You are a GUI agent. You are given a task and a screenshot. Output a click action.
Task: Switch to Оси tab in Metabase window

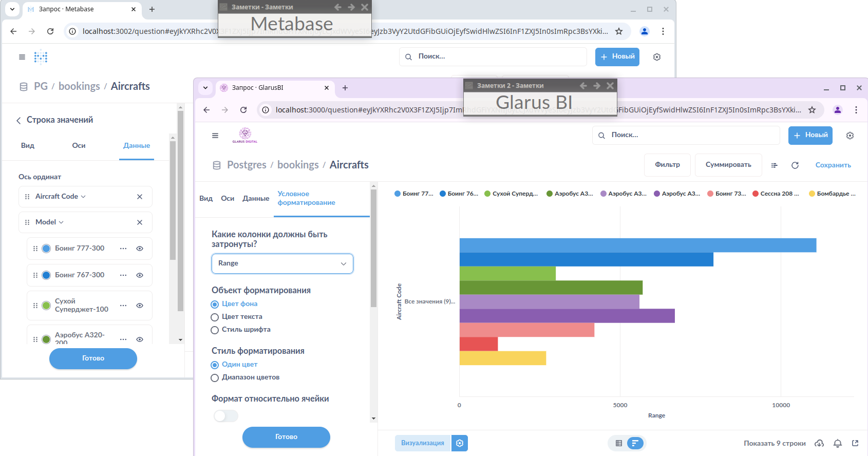point(79,146)
